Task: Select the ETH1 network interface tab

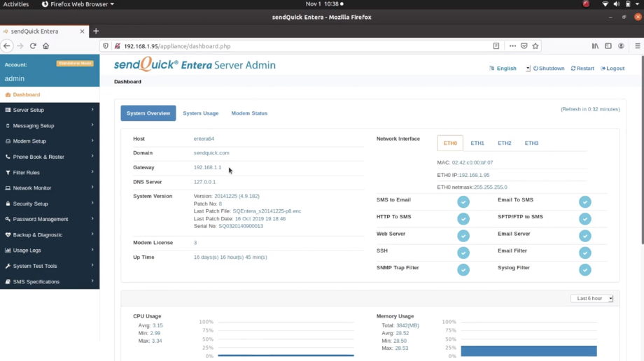Action: click(x=477, y=143)
